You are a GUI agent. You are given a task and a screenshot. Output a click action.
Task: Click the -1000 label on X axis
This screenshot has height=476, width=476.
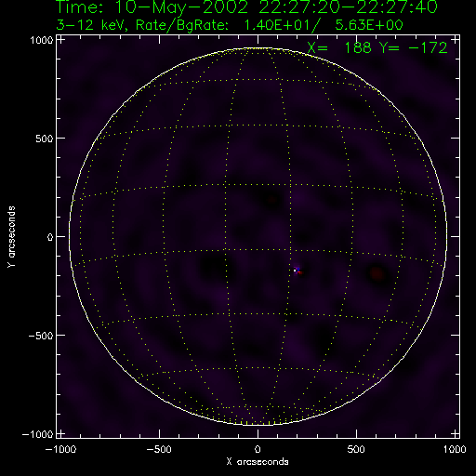(x=60, y=449)
